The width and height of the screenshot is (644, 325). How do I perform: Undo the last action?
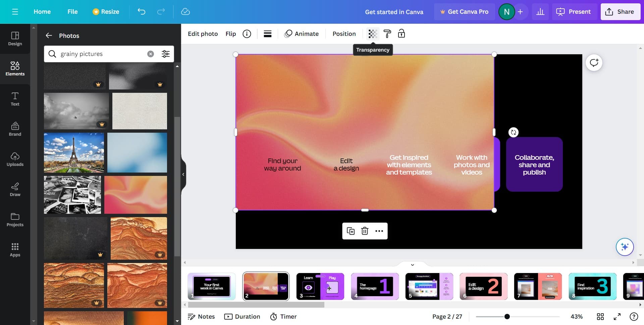[142, 12]
